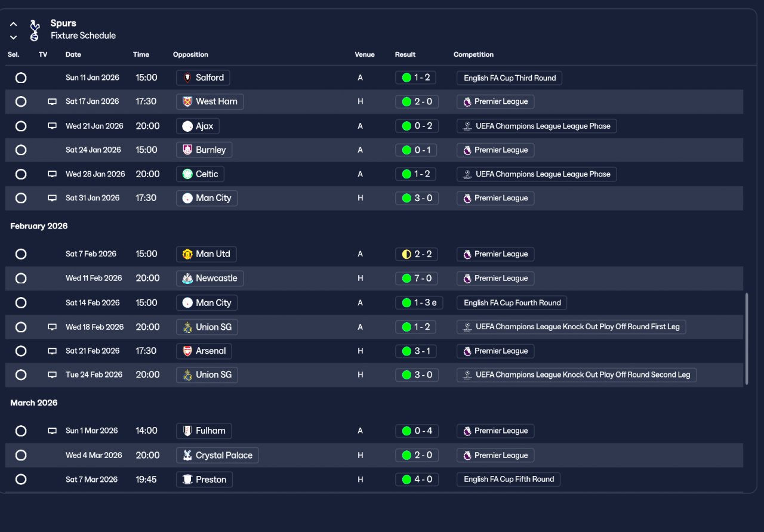Open Champions League League Phase on the Ajax row
The image size is (764, 532).
tap(537, 126)
